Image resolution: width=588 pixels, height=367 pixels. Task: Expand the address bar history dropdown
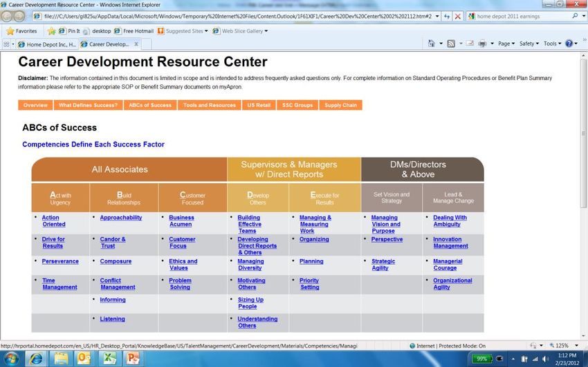point(437,17)
